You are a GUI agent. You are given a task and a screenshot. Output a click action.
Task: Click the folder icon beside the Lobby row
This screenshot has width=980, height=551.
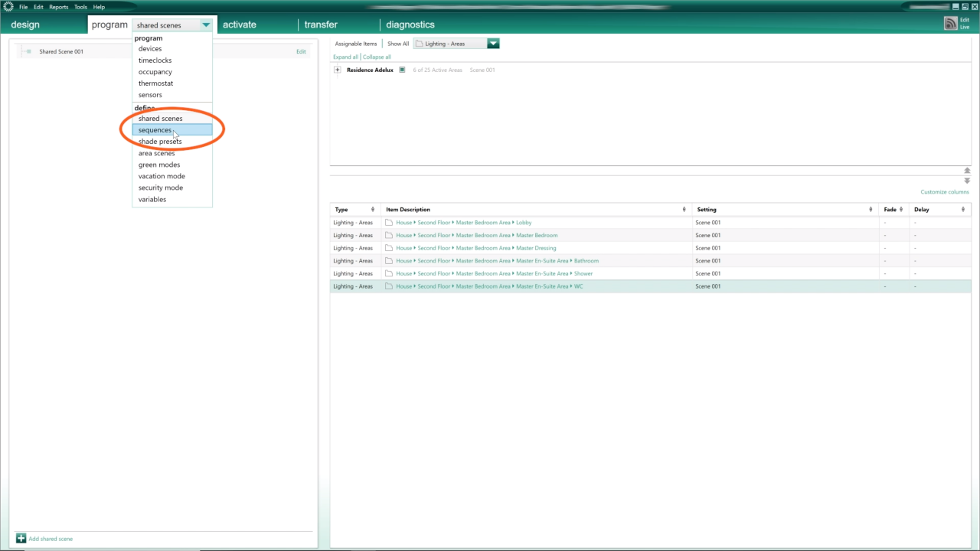389,223
